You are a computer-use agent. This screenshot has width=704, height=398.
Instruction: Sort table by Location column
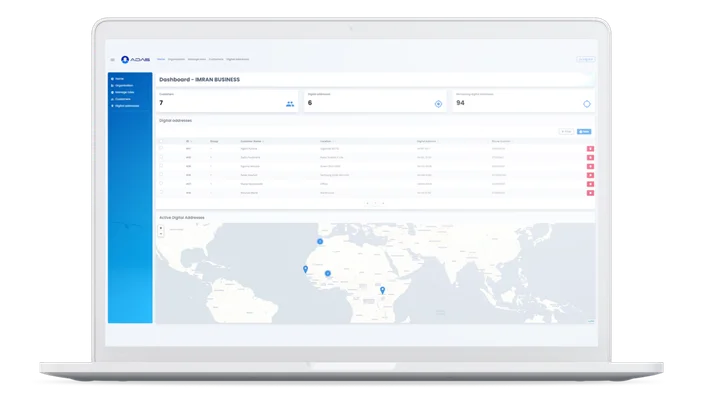[327, 141]
